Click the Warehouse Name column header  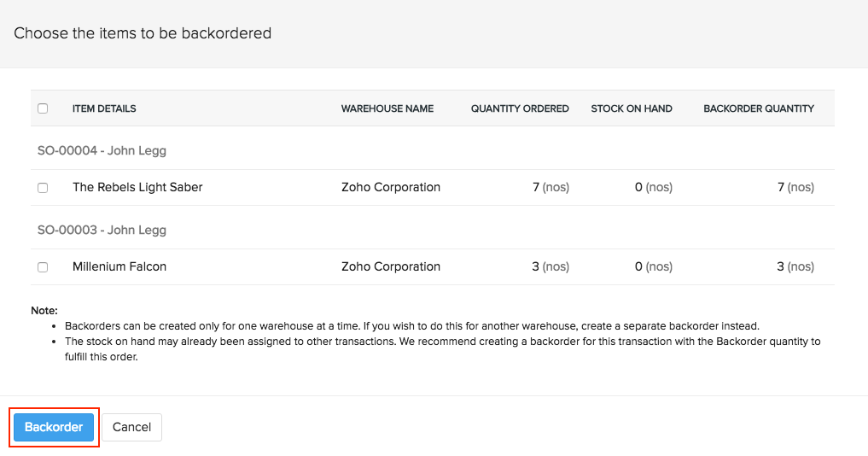(387, 108)
